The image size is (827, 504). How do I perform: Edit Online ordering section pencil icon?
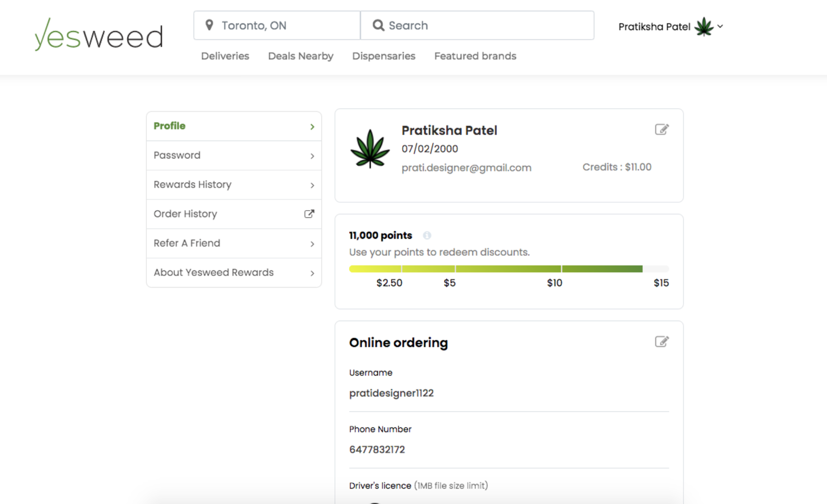(x=661, y=342)
